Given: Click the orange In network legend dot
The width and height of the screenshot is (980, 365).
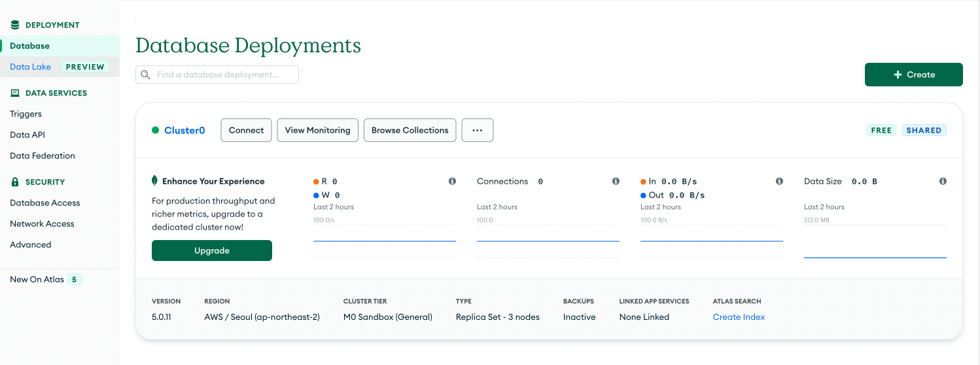Looking at the screenshot, I should click(x=643, y=181).
